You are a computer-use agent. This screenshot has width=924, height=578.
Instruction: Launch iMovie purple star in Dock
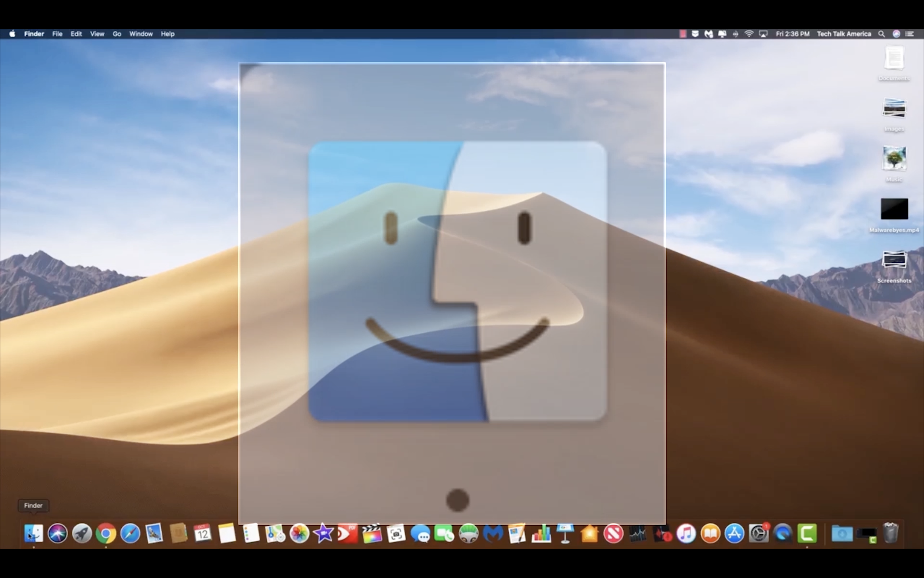(323, 533)
